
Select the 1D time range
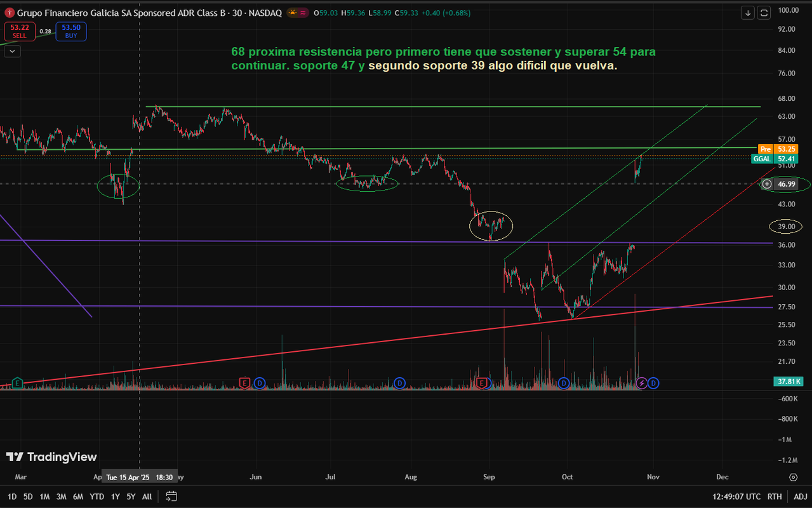click(x=12, y=497)
